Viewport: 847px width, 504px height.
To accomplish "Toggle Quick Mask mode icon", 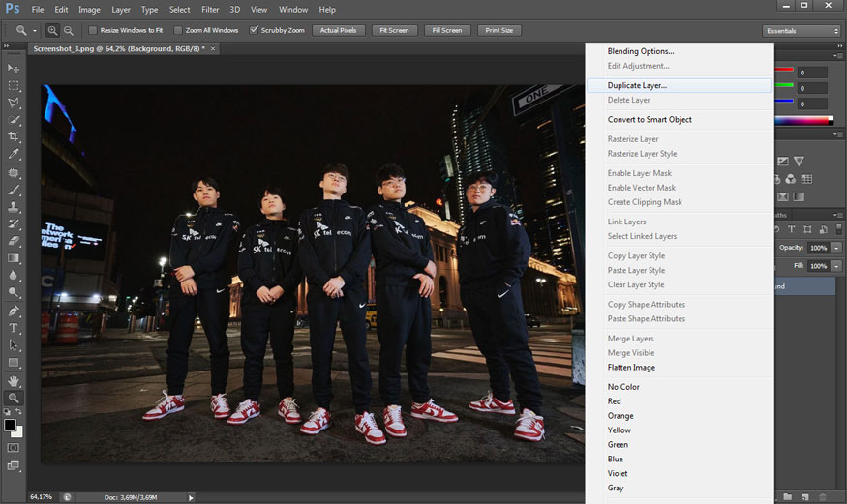I will (13, 447).
